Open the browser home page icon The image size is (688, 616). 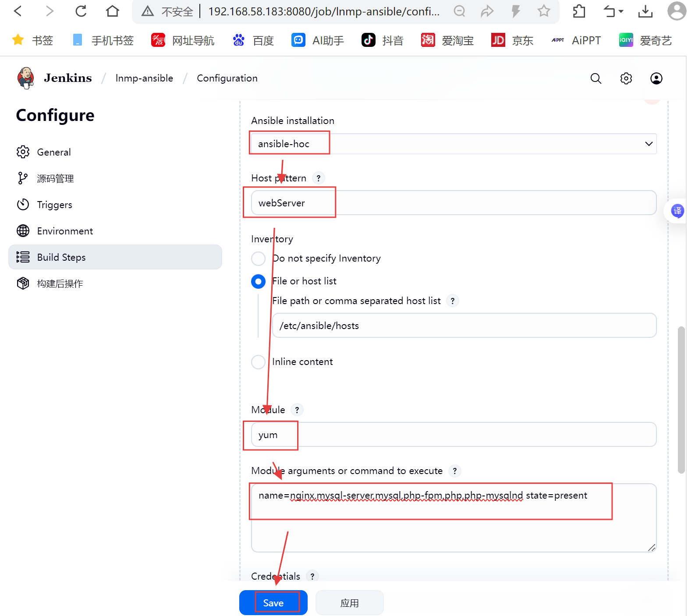click(113, 11)
